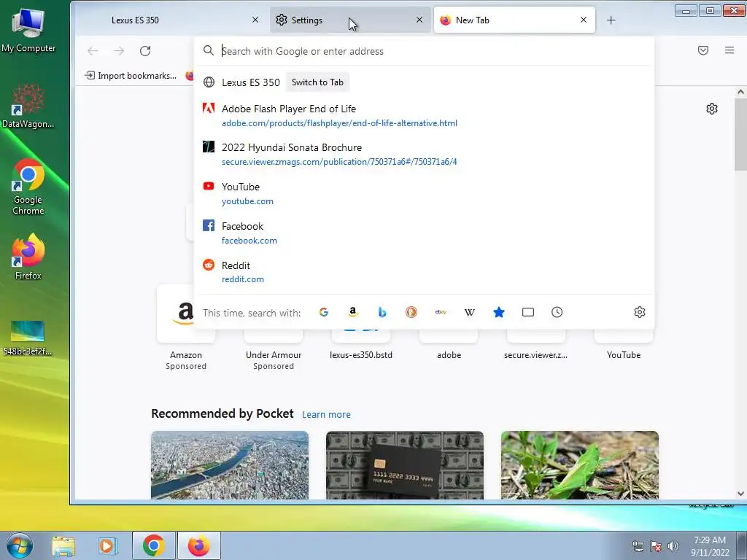Select the New Tab tab

click(514, 20)
